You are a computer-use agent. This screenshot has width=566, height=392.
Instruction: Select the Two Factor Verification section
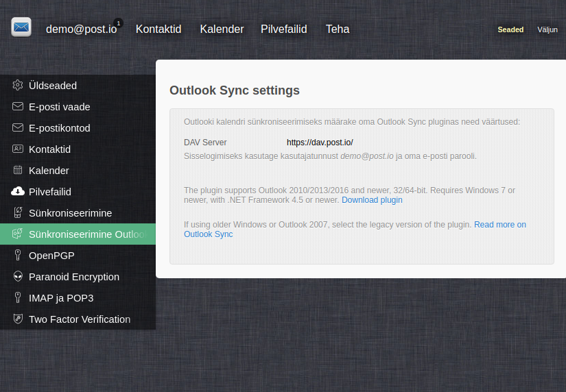tap(78, 319)
